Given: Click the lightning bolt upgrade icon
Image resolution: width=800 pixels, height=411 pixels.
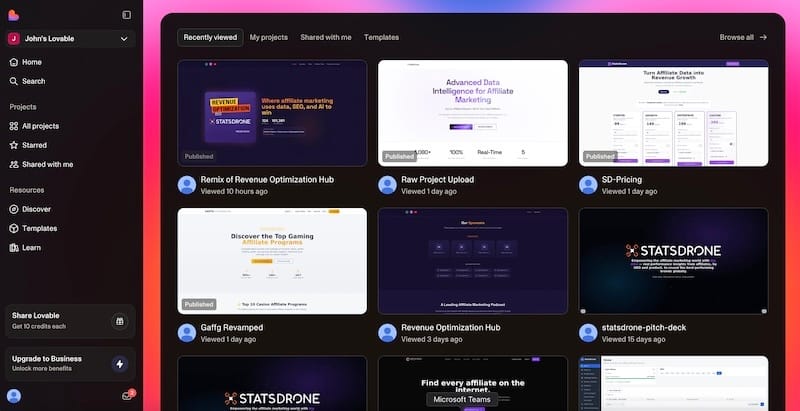Looking at the screenshot, I should (x=120, y=364).
